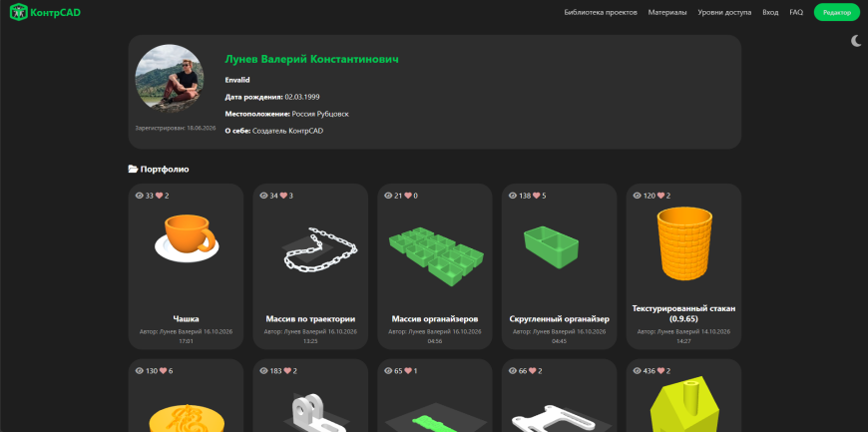Click the КонтрCAD logo icon
Viewport: 868px width, 432px height.
tap(18, 12)
